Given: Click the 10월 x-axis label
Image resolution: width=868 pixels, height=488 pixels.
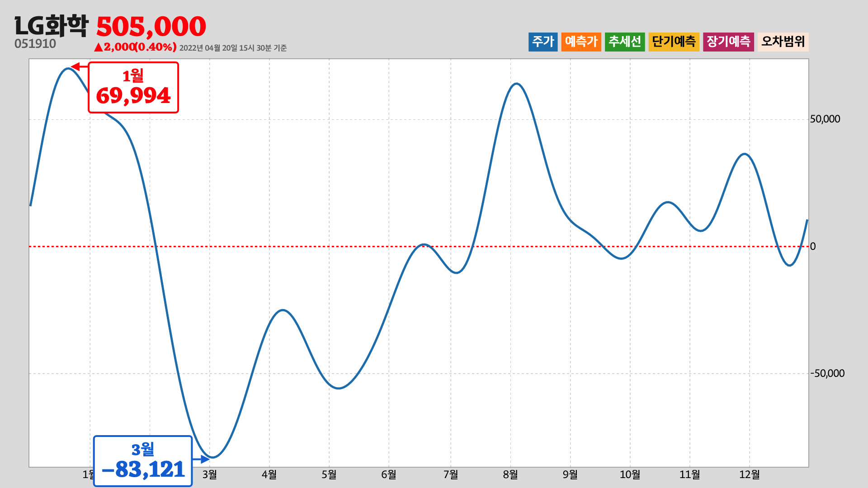Looking at the screenshot, I should 630,474.
